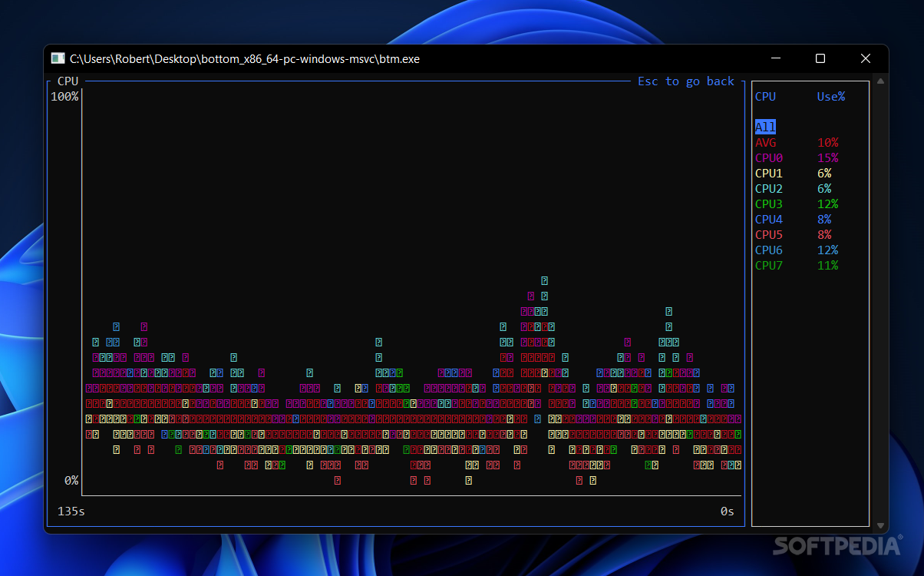This screenshot has height=576, width=924.
Task: Select the All entry in CPU list
Action: pyautogui.click(x=765, y=127)
